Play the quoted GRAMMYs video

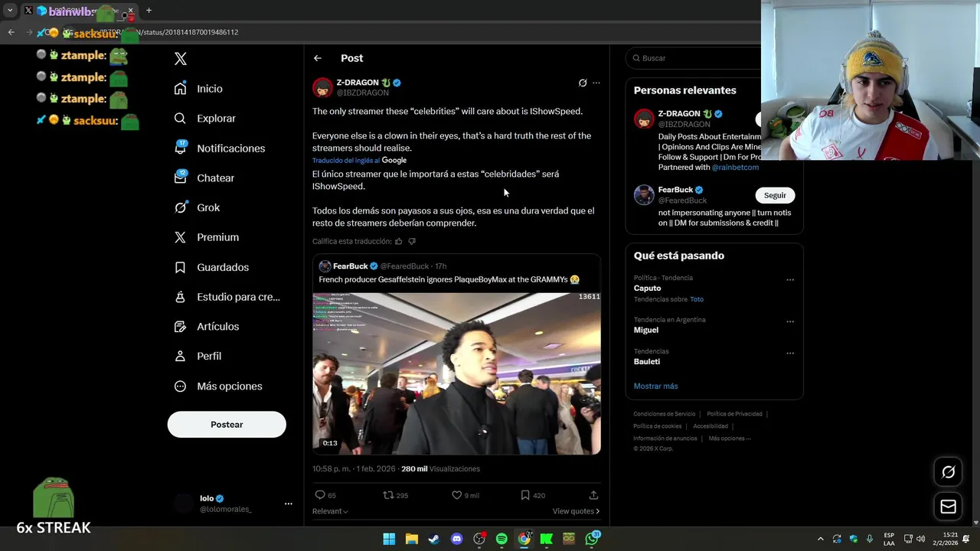click(x=456, y=373)
